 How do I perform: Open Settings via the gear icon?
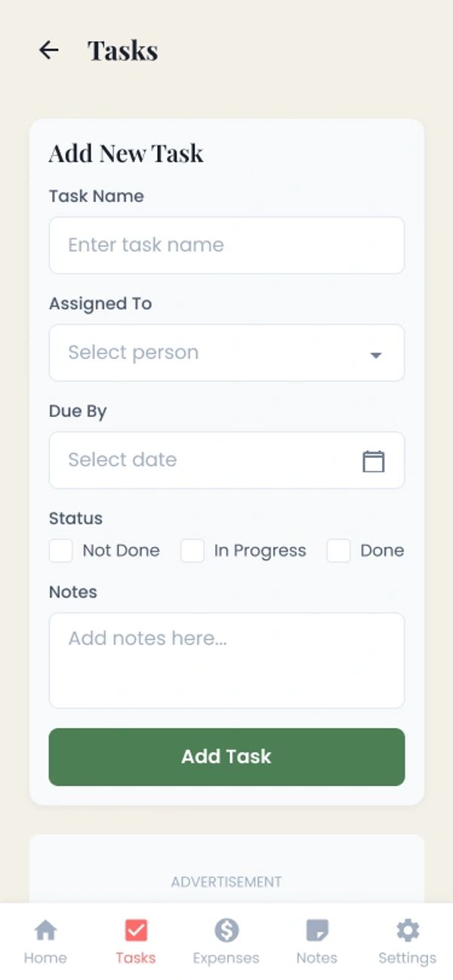408,930
